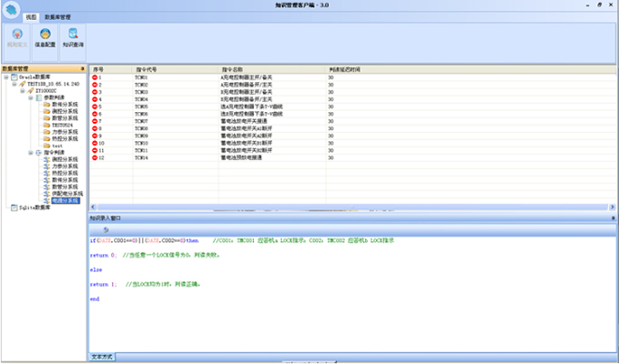
Task: Sort by the 序号 column header
Action: (110, 69)
